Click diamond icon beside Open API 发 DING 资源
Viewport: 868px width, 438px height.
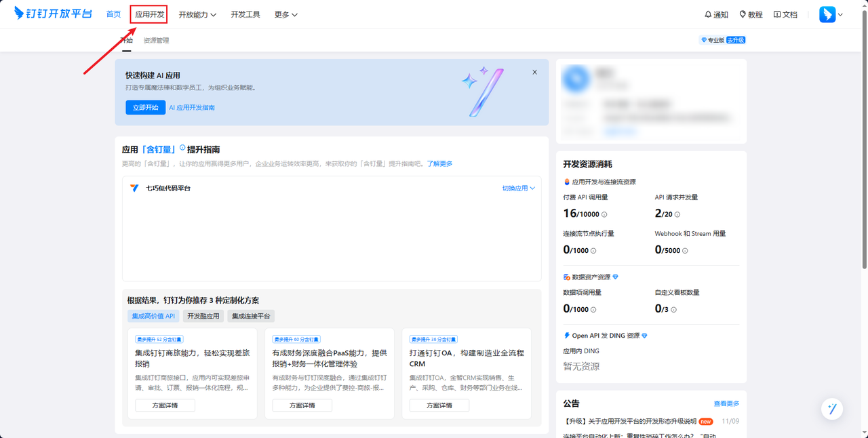pos(644,336)
